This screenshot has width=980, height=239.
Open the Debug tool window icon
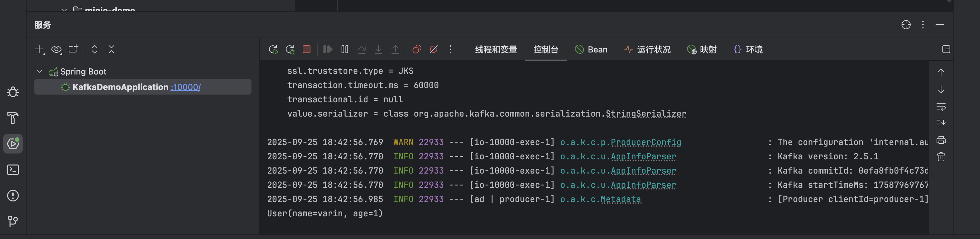(13, 92)
